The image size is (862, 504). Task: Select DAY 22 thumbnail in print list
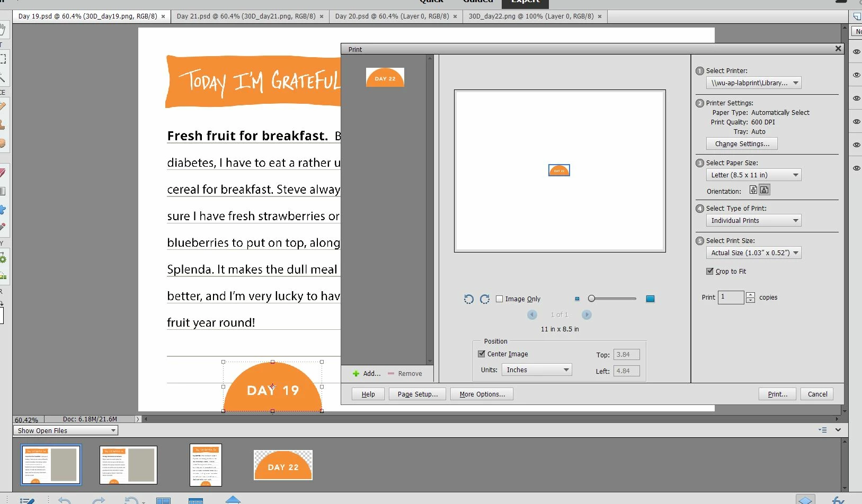(x=385, y=77)
